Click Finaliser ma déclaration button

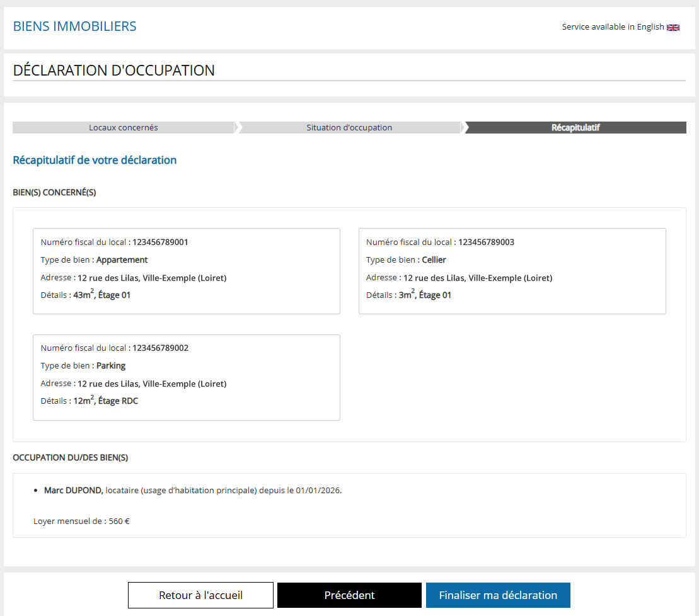498,595
